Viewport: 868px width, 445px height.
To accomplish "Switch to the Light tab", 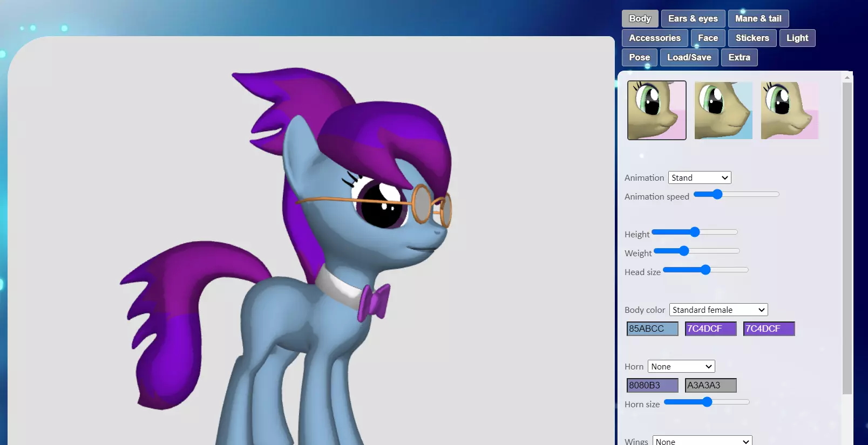I will (797, 38).
